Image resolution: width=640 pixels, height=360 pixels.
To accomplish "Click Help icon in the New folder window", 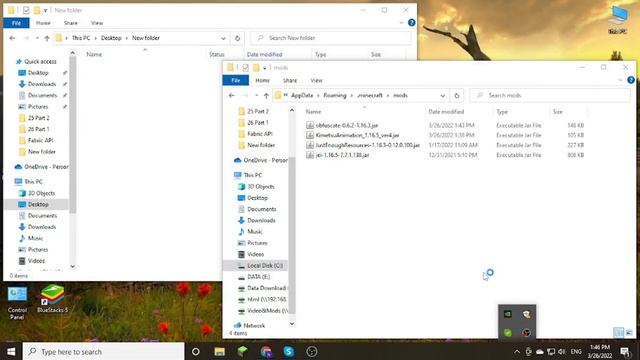I will point(411,22).
